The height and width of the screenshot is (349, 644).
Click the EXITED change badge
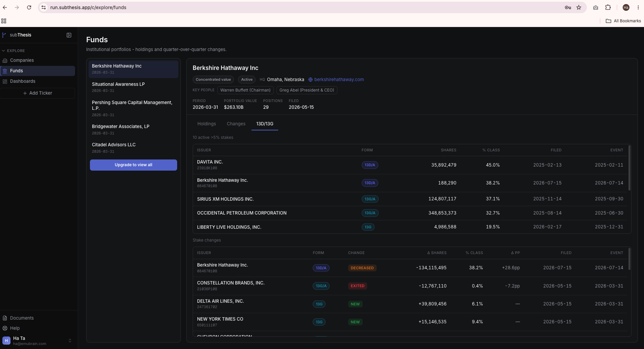(357, 286)
